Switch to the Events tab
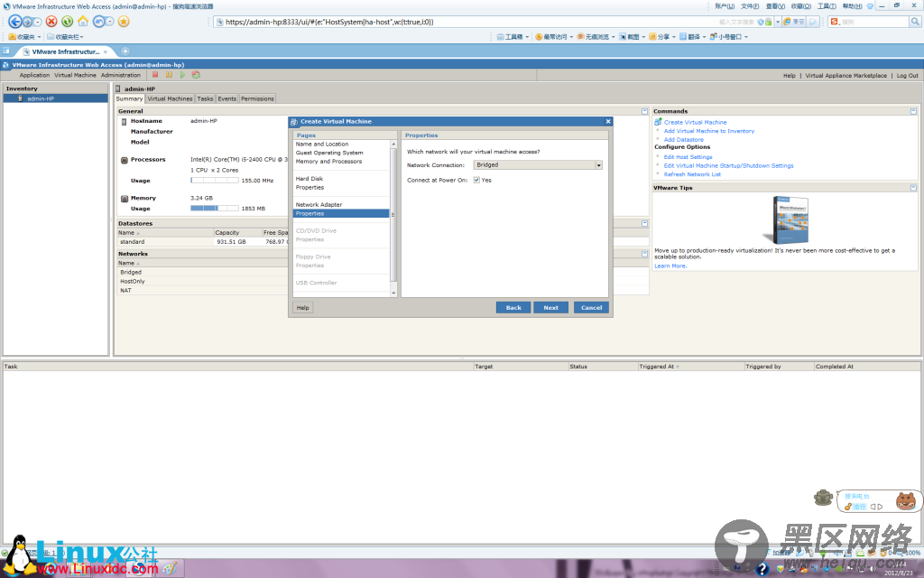The image size is (924, 578). tap(226, 98)
